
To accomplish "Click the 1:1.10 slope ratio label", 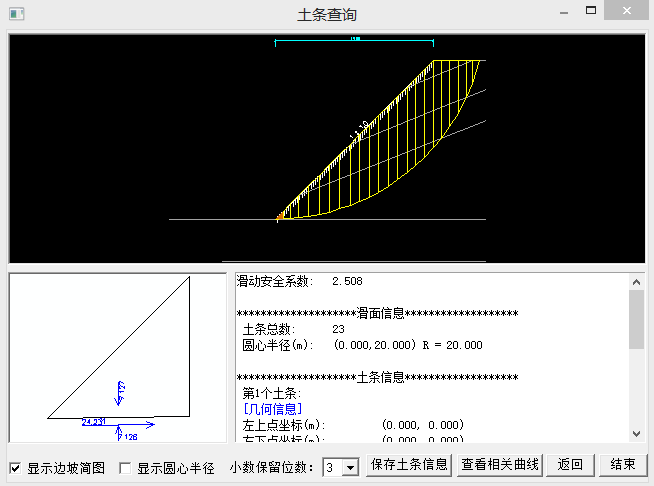I will tap(359, 130).
